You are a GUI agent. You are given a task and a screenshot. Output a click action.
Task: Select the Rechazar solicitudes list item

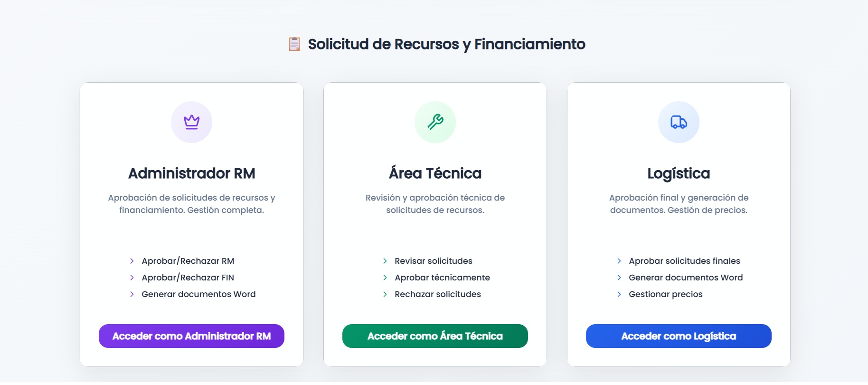pos(437,294)
